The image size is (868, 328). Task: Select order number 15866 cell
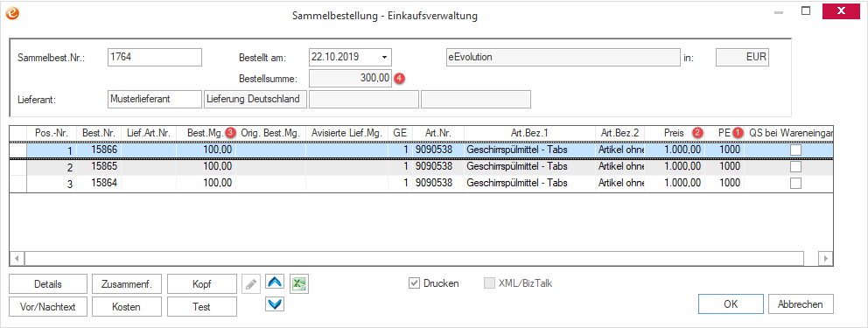[x=99, y=150]
